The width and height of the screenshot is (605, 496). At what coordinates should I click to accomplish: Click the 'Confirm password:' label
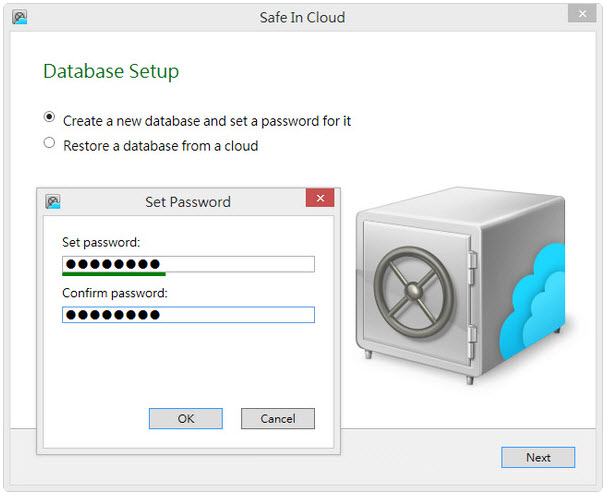tap(115, 293)
